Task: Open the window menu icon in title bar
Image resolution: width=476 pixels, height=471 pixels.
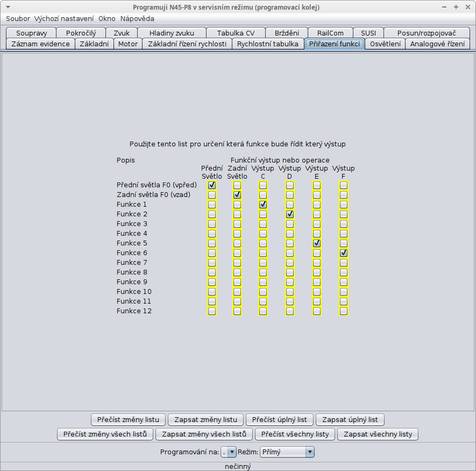Action: [8, 8]
